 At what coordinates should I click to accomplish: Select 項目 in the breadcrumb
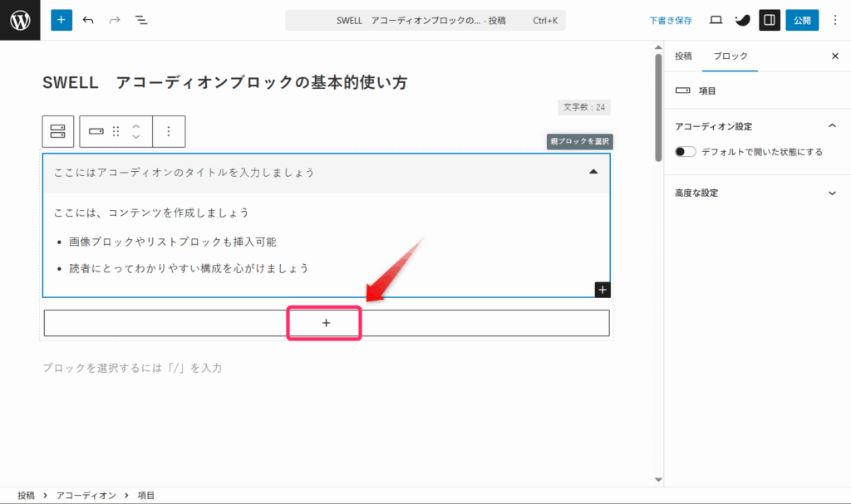click(145, 496)
